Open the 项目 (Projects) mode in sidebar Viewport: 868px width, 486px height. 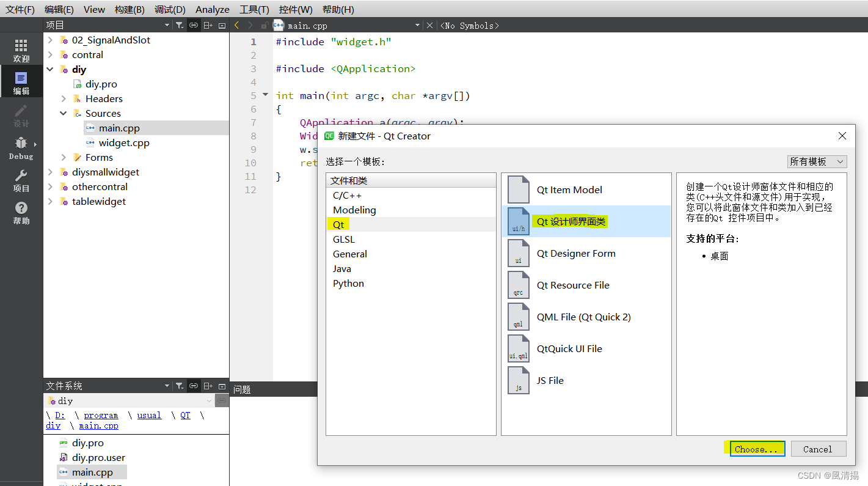click(x=21, y=180)
